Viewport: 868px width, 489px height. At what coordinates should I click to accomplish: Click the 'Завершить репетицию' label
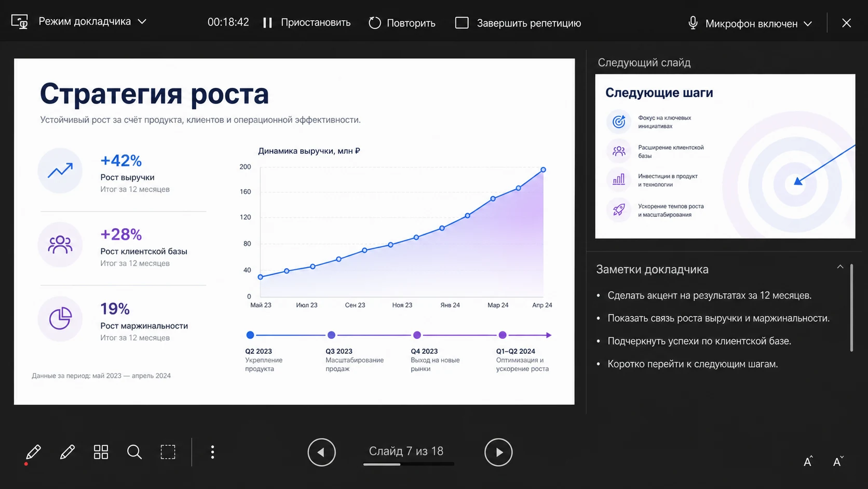click(529, 23)
